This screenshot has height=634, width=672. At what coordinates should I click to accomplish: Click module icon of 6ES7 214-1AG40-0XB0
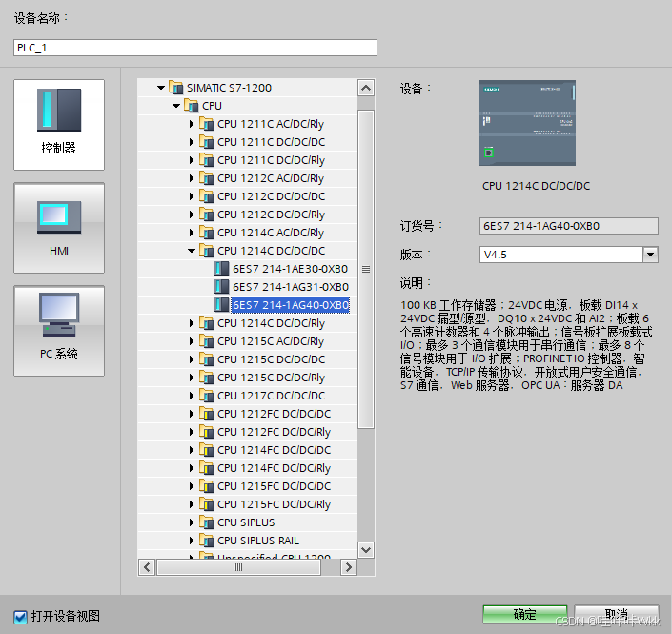pyautogui.click(x=221, y=305)
